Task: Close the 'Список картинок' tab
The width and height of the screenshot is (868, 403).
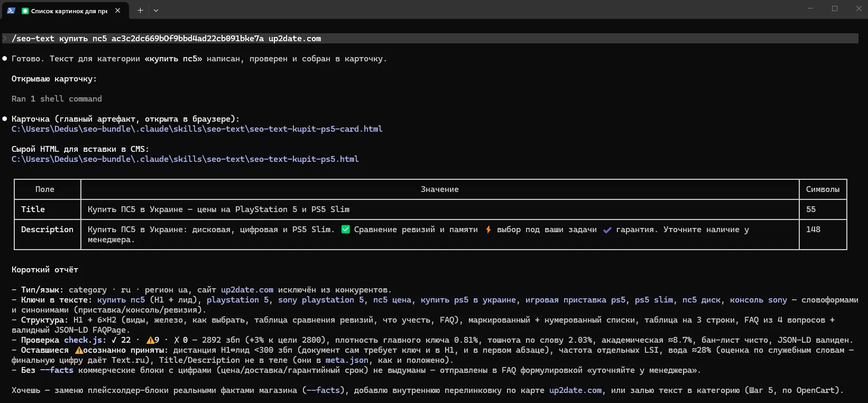Action: point(117,10)
